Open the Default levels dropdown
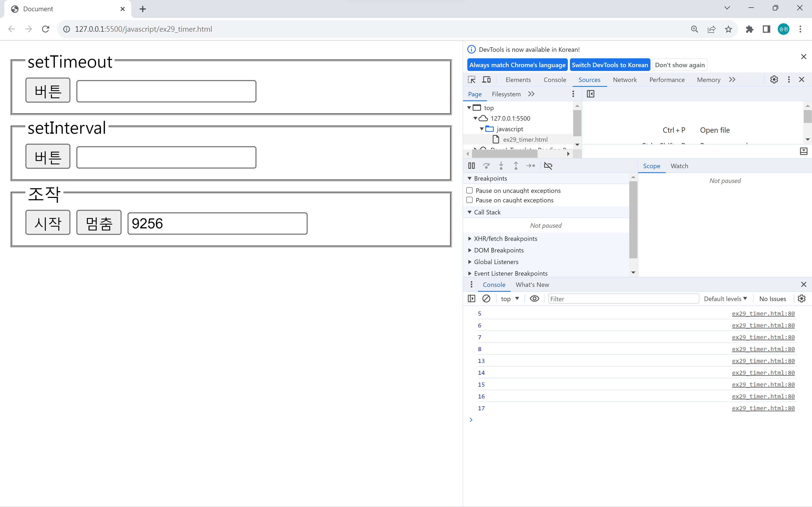812x507 pixels. tap(725, 298)
